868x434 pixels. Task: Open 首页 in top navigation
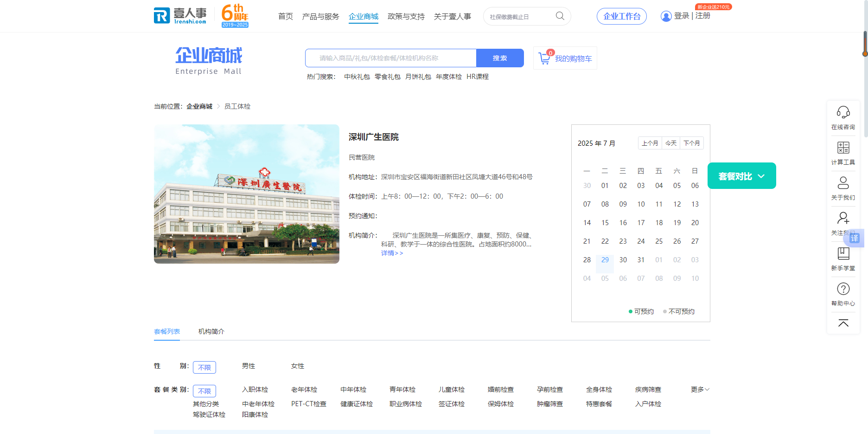[286, 17]
